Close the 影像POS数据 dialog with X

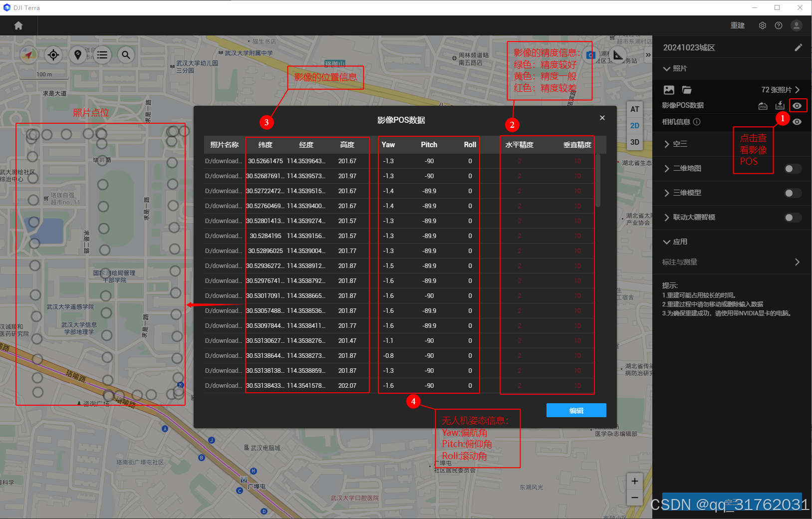[602, 118]
